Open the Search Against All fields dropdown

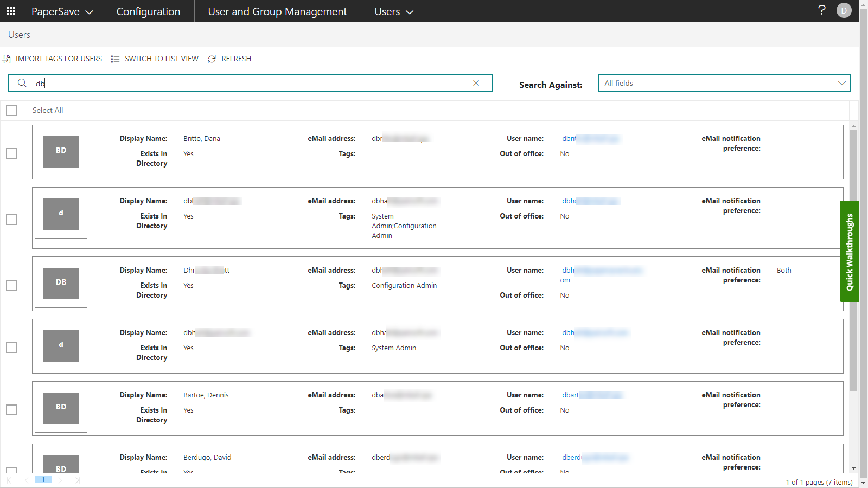pyautogui.click(x=724, y=83)
